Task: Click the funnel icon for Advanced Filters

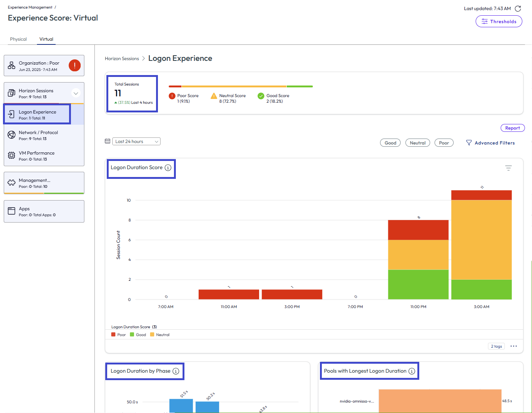Action: coord(469,143)
